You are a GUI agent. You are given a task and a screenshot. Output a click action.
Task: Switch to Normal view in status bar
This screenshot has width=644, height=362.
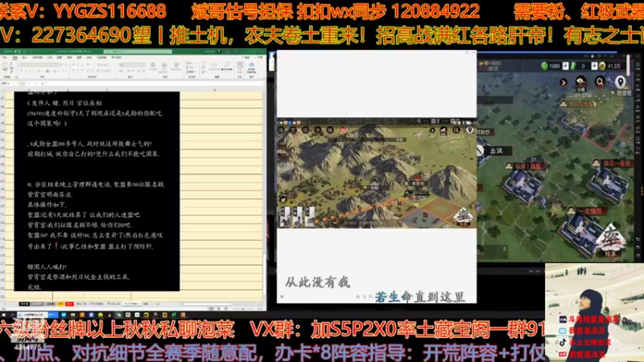click(212, 309)
